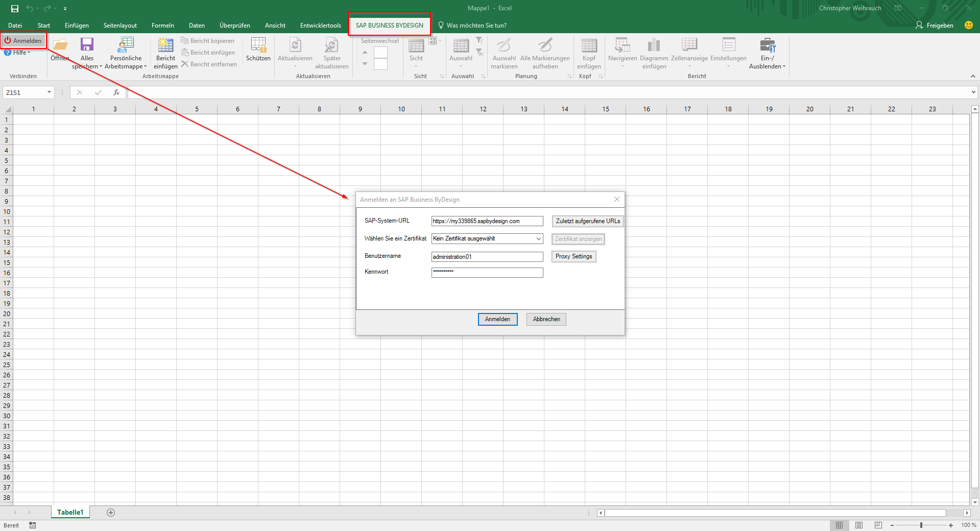Select SAP BUSINESS BYDESIGN tab

(x=389, y=25)
